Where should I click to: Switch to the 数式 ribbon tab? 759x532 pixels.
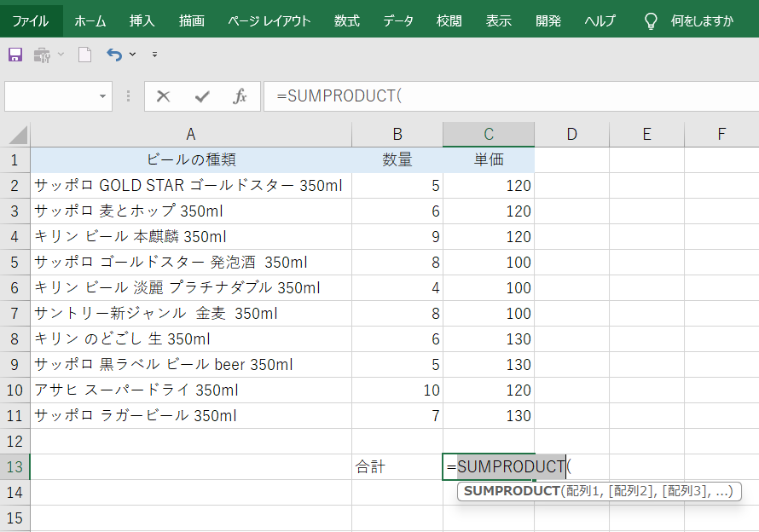[x=346, y=20]
